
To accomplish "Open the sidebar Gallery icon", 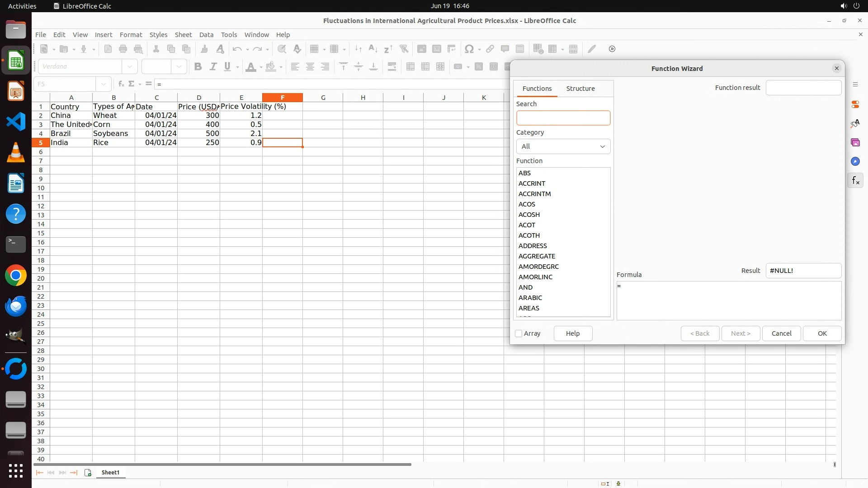I will [855, 142].
